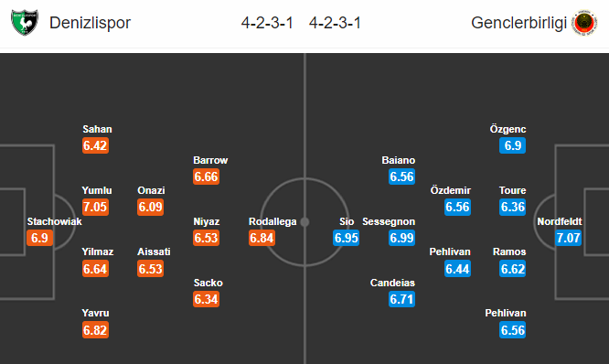Click the Genclerbirligi club crest icon
The image size is (609, 364).
(584, 23)
